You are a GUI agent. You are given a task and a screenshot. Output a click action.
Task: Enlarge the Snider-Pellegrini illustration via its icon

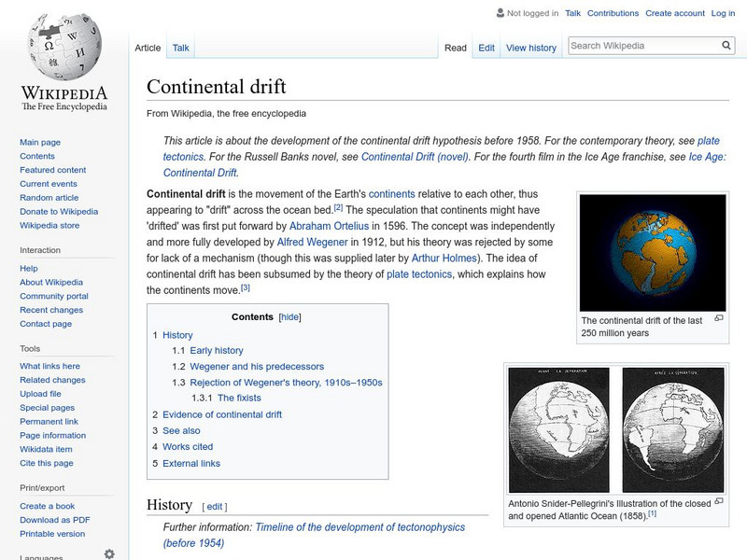[719, 501]
